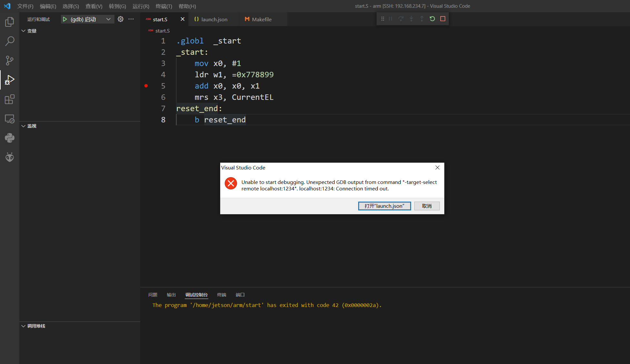Image resolution: width=630 pixels, height=364 pixels.
Task: Pause the debug session
Action: point(390,19)
